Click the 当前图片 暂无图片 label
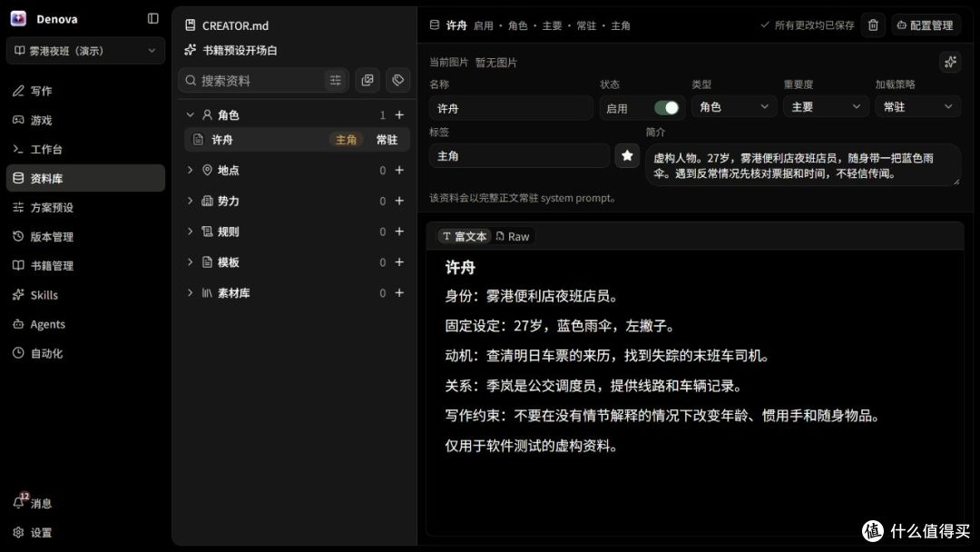 [473, 63]
